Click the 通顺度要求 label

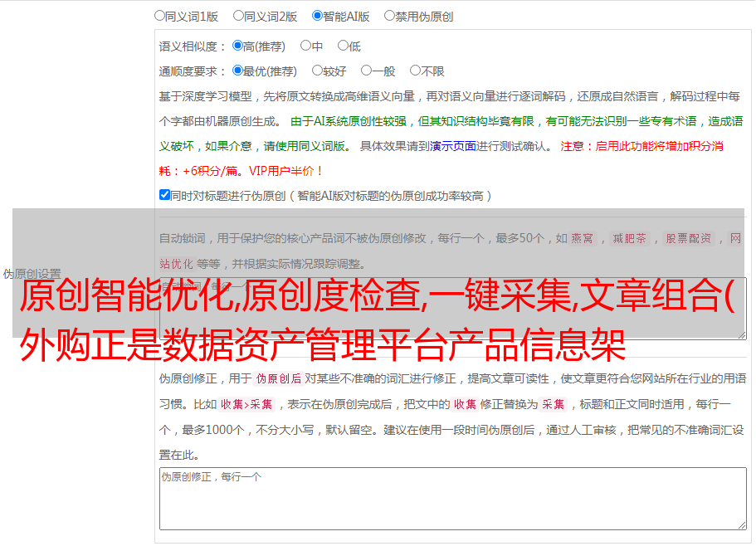(193, 71)
